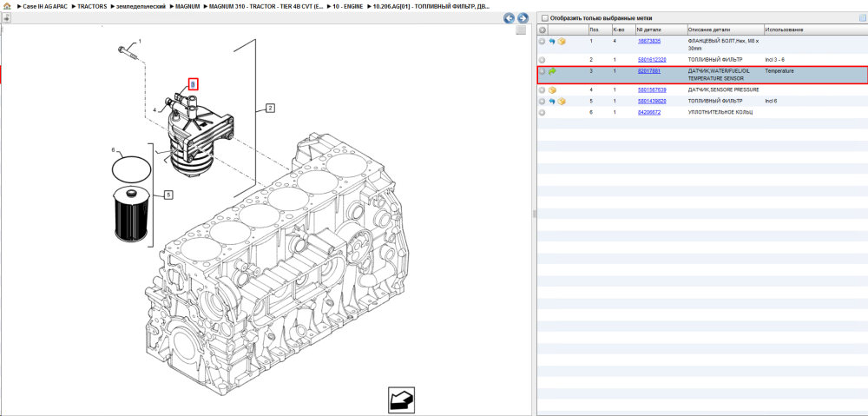
Task: Select callout number 4 on the diagram
Action: 155,110
